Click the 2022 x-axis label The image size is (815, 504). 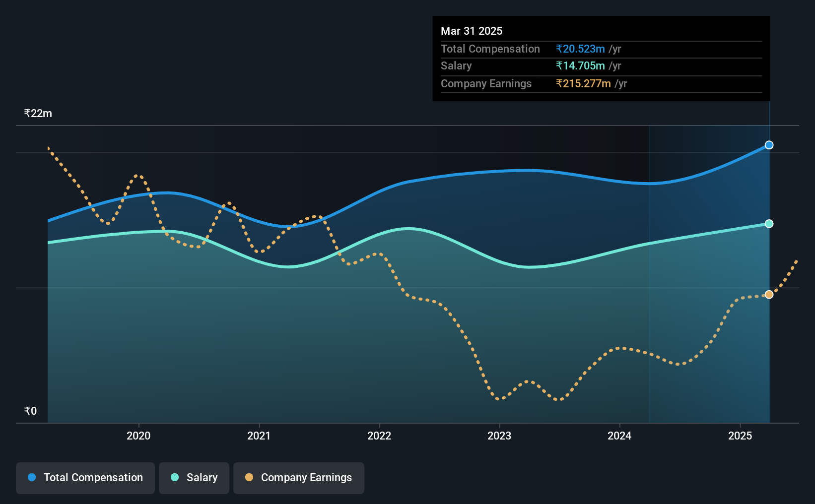click(x=379, y=436)
